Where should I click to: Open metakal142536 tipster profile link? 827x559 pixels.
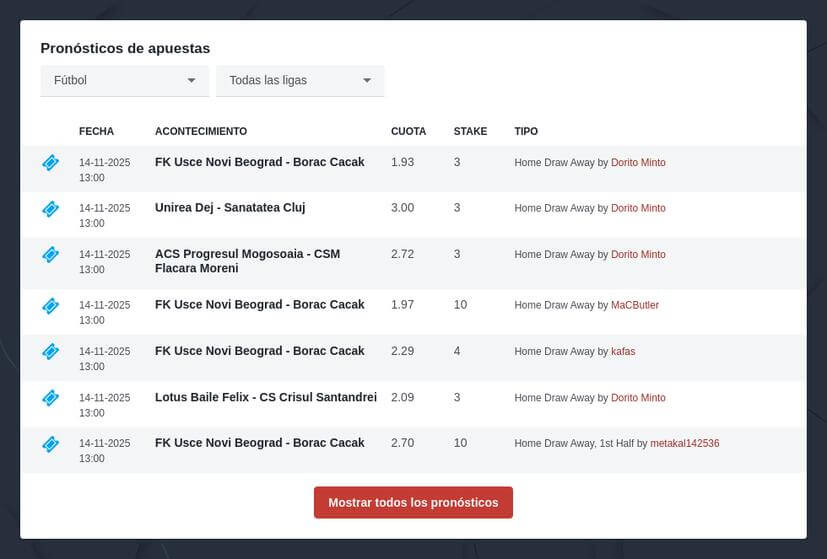684,443
